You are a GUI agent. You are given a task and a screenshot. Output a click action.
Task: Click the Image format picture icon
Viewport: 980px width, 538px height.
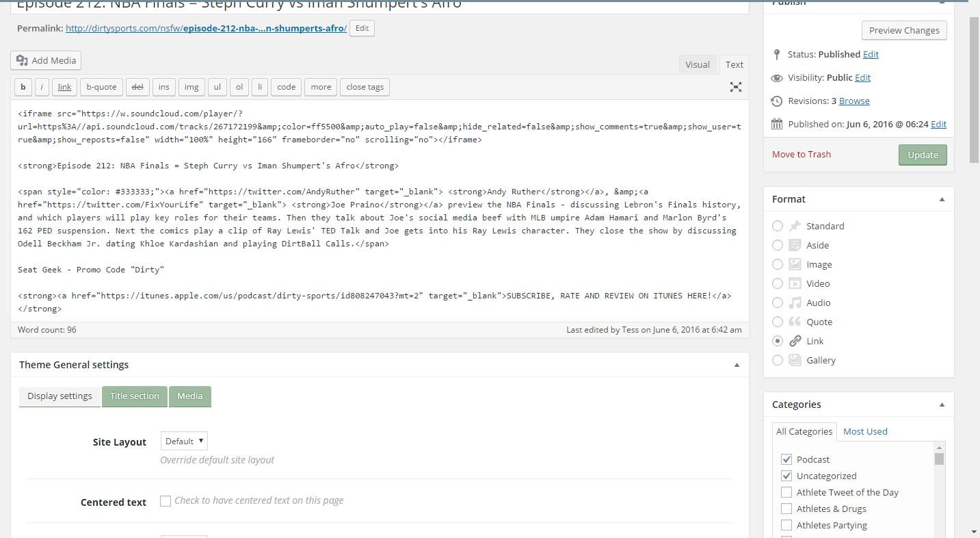click(x=795, y=264)
